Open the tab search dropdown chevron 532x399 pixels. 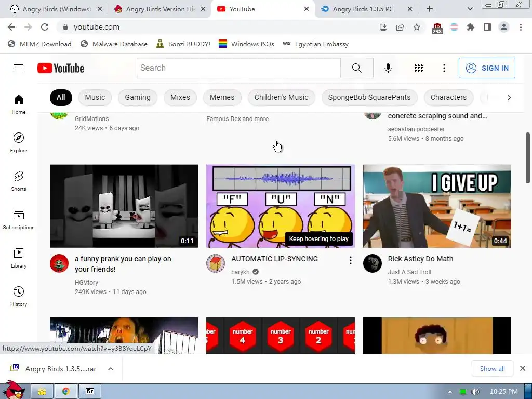coord(470,9)
